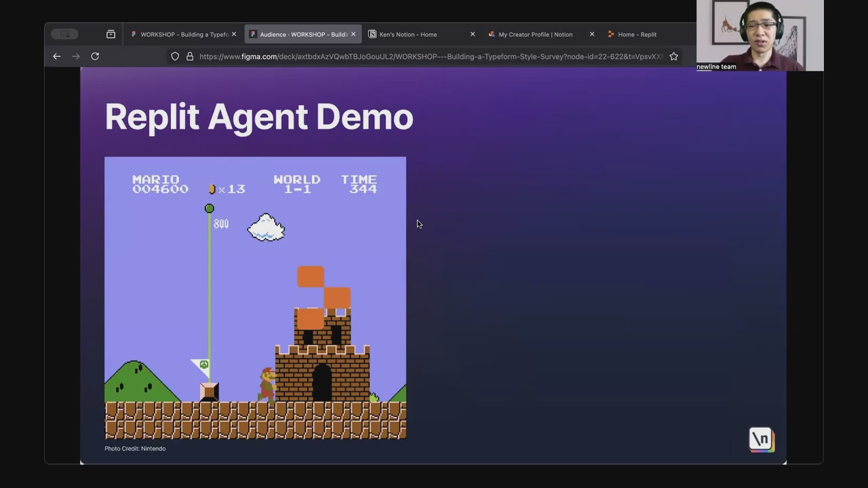Reload the current page

[x=95, y=56]
